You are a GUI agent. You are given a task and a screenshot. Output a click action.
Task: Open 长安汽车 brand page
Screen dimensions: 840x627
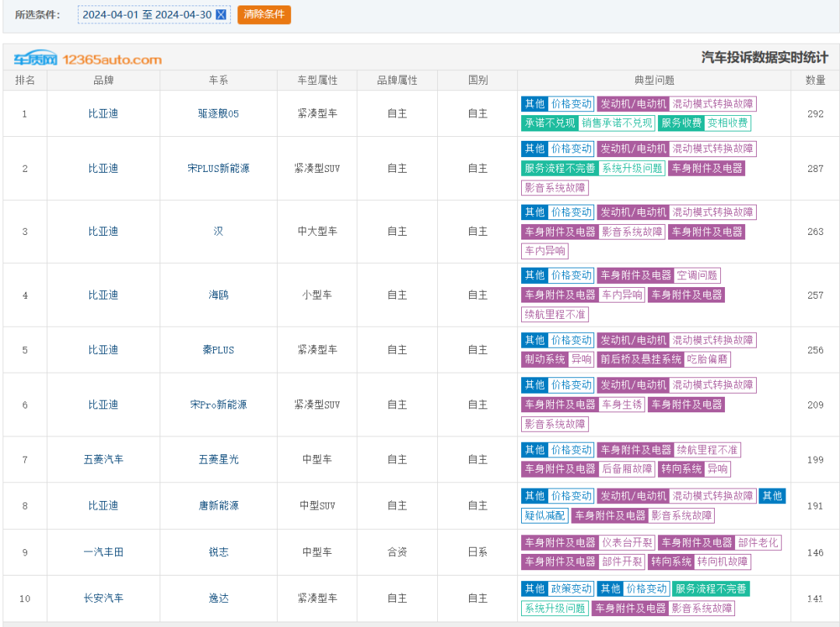pos(103,598)
